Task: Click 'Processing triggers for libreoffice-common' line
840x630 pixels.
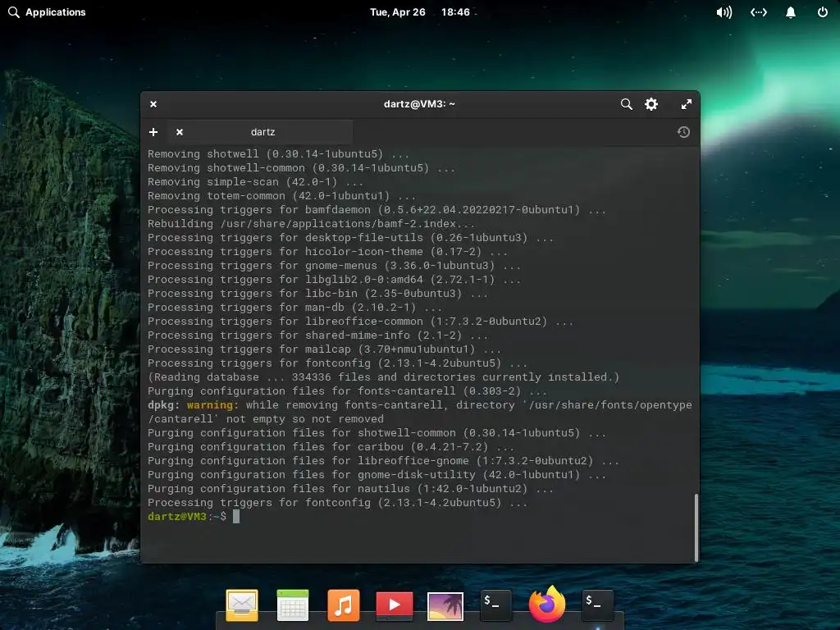Action: (x=360, y=322)
